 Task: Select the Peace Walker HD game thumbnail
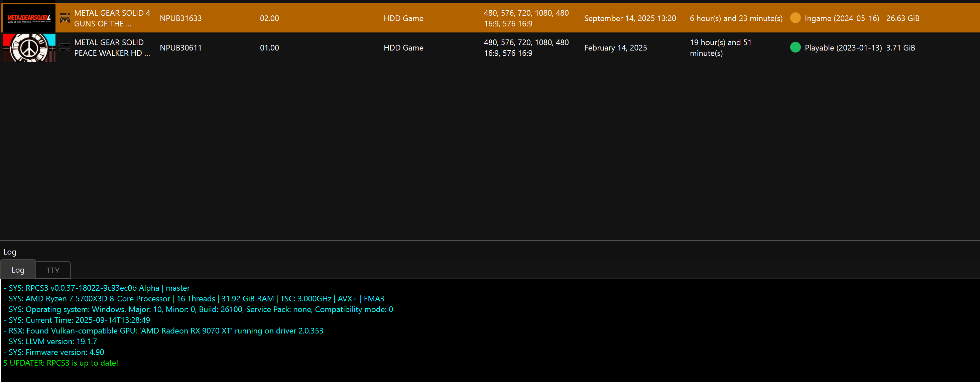[29, 47]
